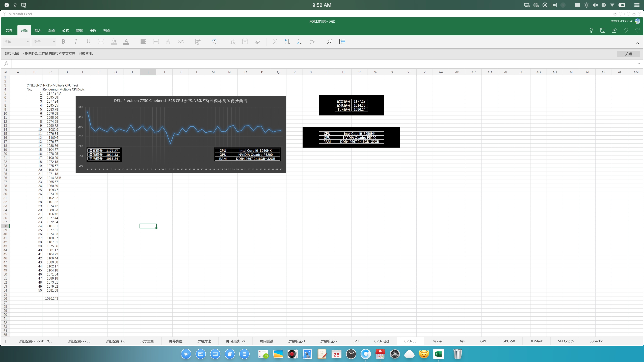This screenshot has width=644, height=362.
Task: Click the AutoSum sigma icon
Action: click(274, 42)
